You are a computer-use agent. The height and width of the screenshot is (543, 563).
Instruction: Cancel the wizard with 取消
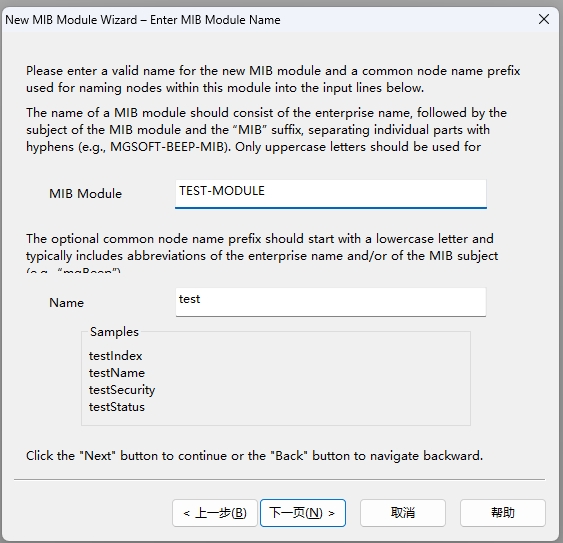coord(403,513)
